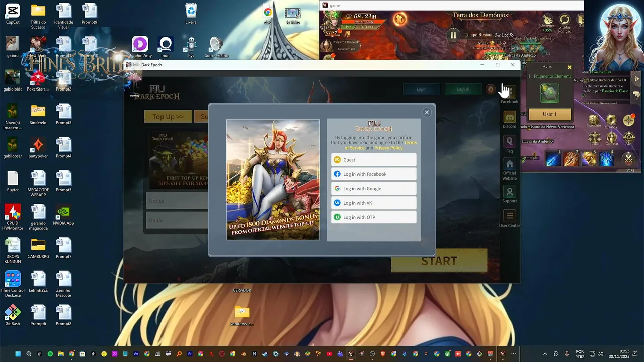Image resolution: width=644 pixels, height=362 pixels.
Task: Click the Cancelar icon in game
Action: [x=612, y=138]
